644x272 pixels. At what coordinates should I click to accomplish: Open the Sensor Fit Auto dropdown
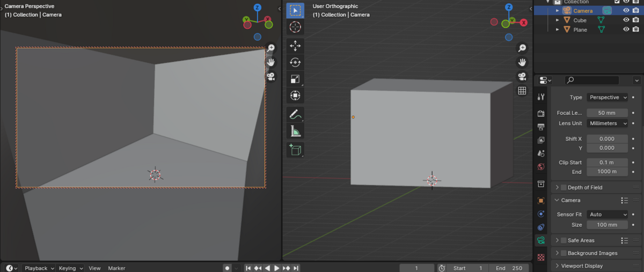coord(607,215)
